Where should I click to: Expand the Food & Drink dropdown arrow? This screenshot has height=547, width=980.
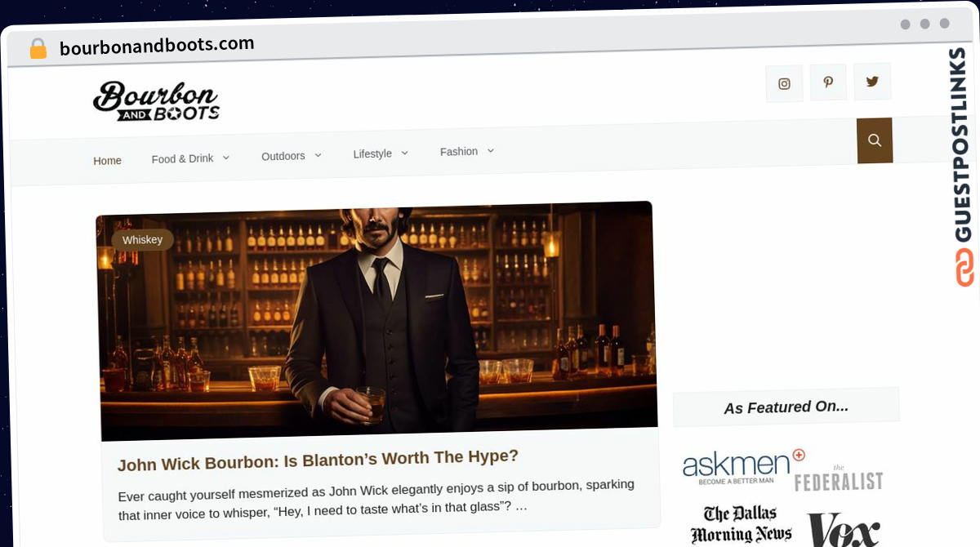pyautogui.click(x=226, y=158)
